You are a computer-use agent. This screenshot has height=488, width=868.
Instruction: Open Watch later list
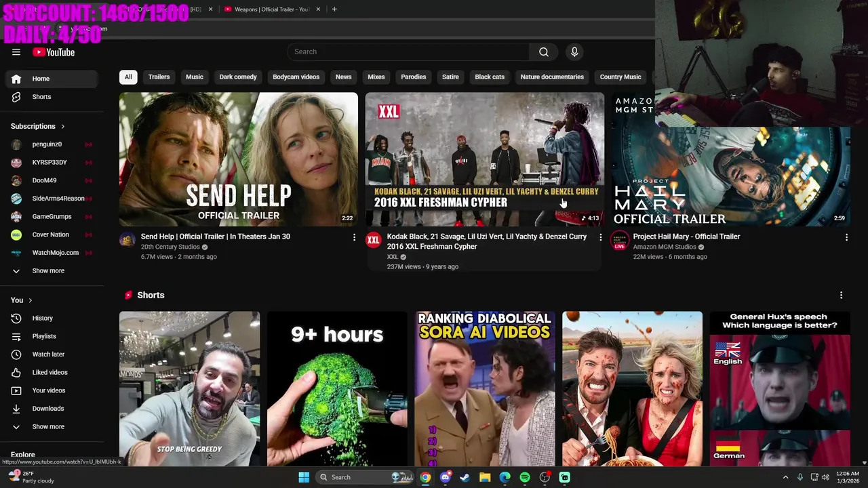coord(52,354)
